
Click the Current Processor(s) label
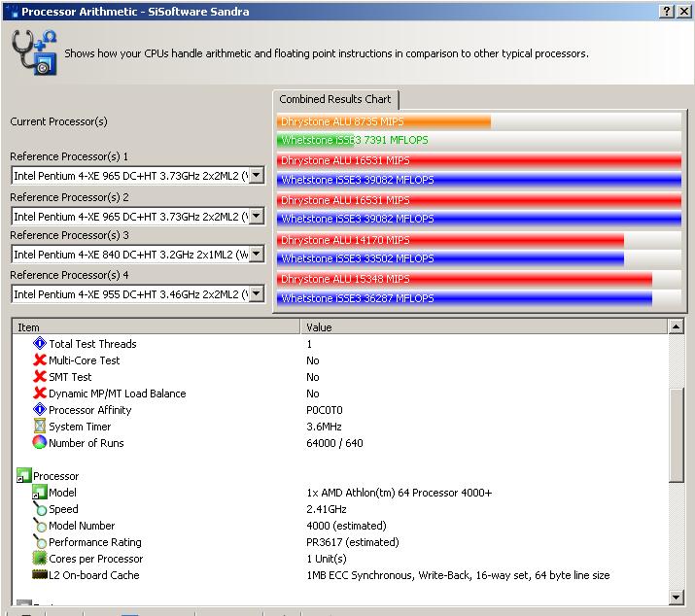(x=58, y=121)
